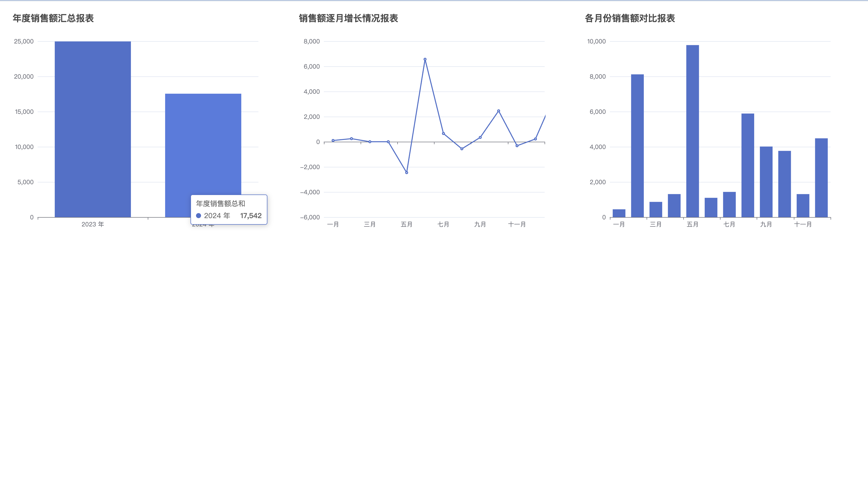Click the 年度销售额汇总报表 chart title

tap(53, 18)
